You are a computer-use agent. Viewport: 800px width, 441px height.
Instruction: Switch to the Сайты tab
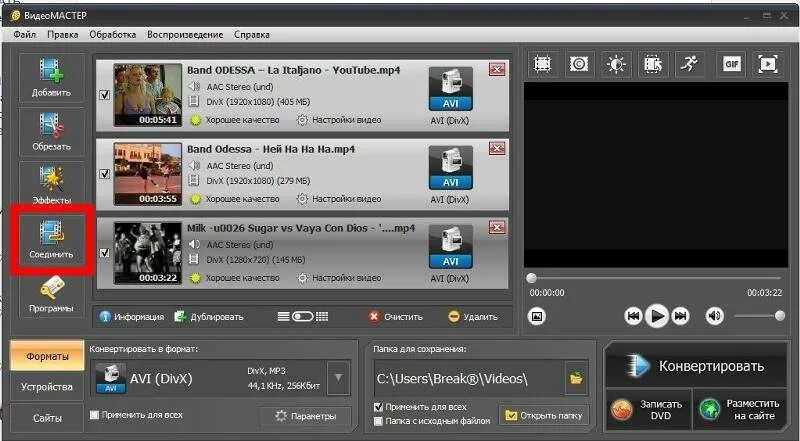[x=47, y=418]
